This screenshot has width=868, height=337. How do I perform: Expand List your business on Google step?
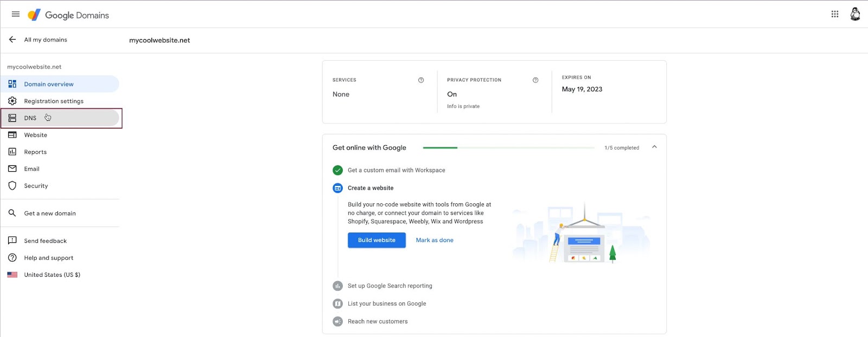[x=387, y=303]
